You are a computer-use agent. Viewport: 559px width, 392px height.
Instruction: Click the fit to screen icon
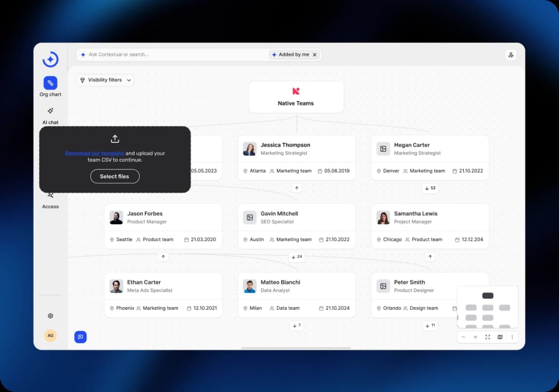[x=488, y=337]
